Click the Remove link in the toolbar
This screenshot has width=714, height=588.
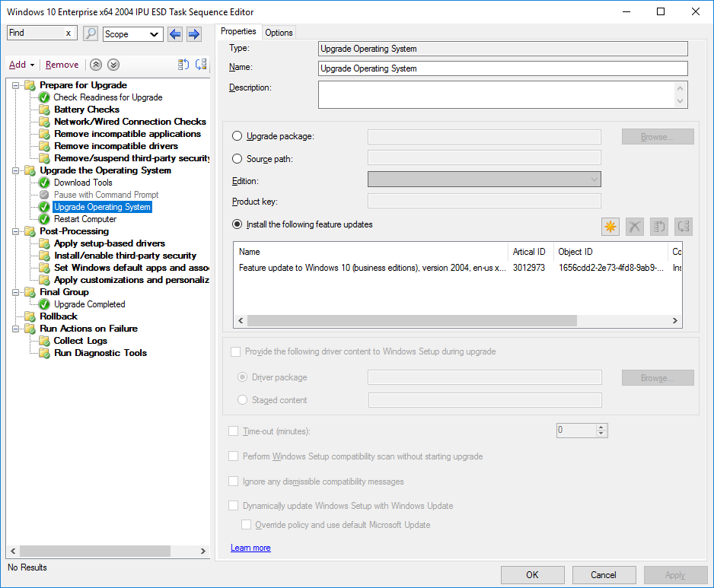click(x=62, y=65)
